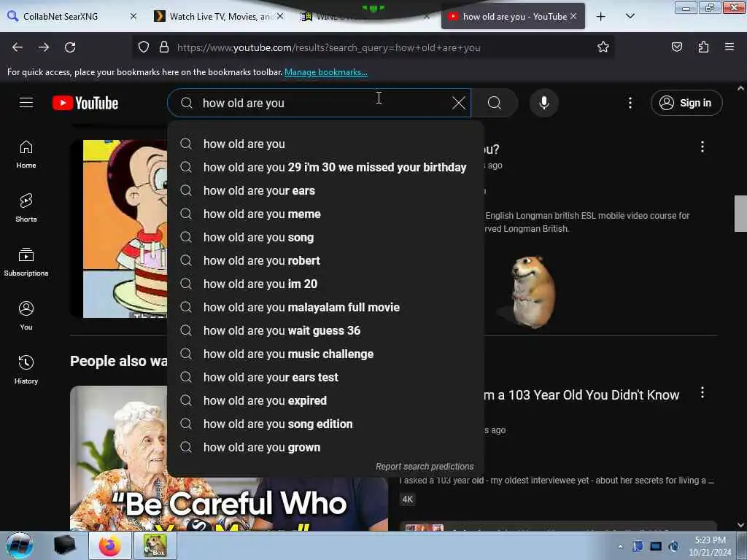Select suggestion 'wait guess 36'
Viewport: 747px width, 560px height.
(326, 330)
